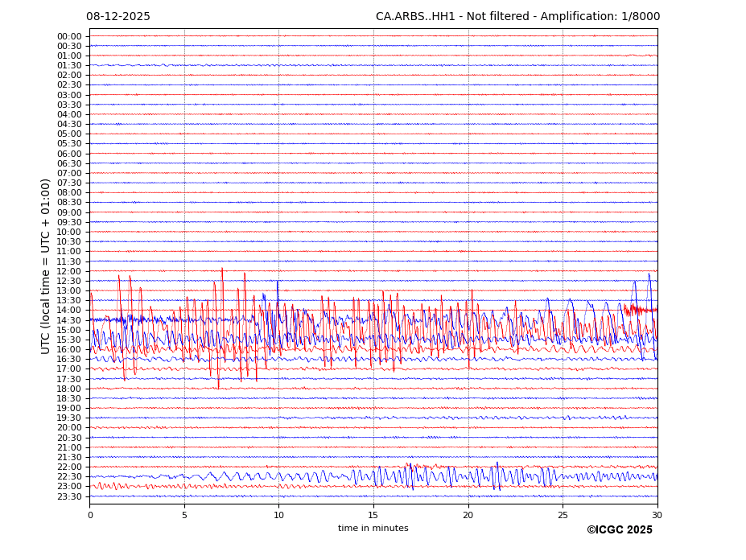The image size is (746, 560).
Task: Select the 22:30 time row label
Action: click(69, 477)
